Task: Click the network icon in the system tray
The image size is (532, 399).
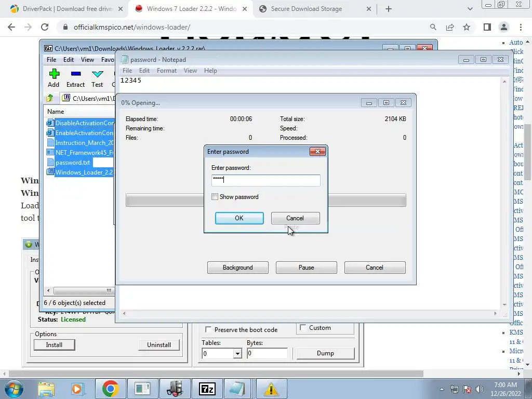Action: coord(454,389)
